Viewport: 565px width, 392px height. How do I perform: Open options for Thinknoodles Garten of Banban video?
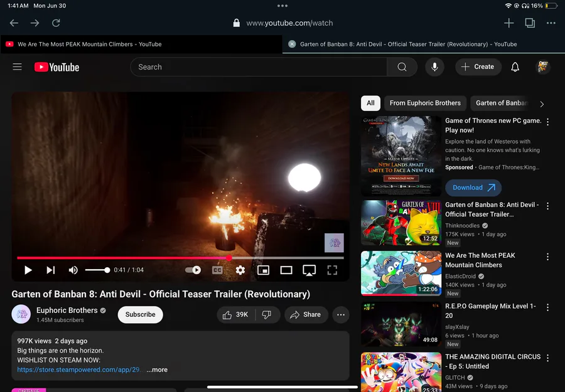[547, 206]
